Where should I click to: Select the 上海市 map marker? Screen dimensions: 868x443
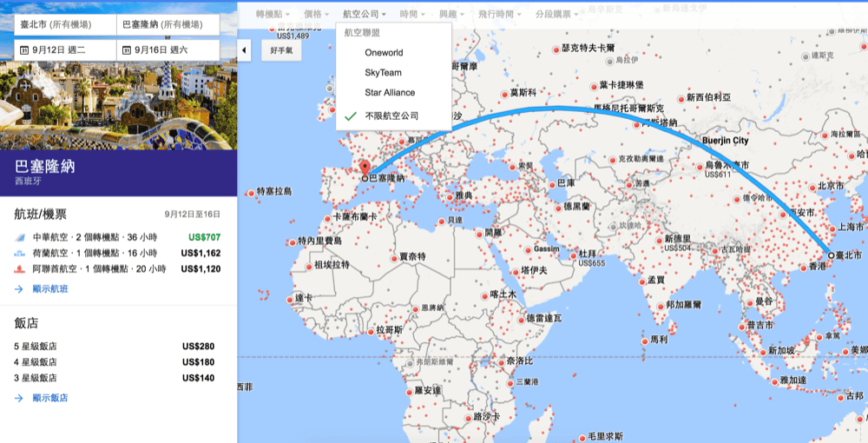[832, 228]
